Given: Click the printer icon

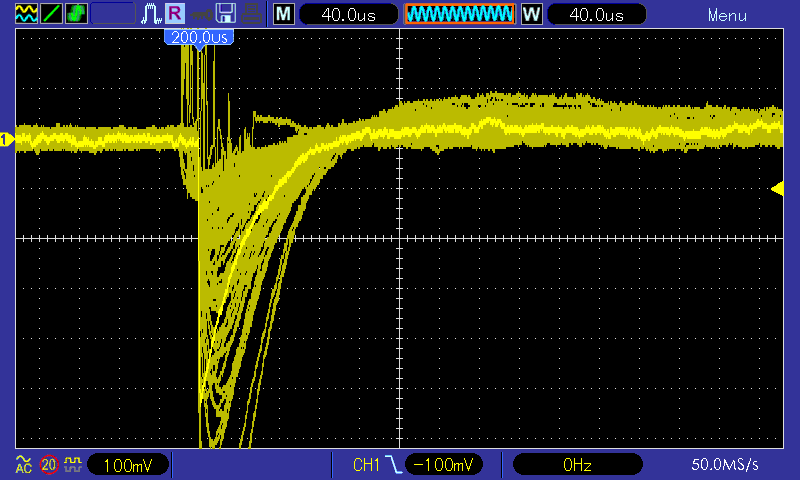Looking at the screenshot, I should point(252,14).
